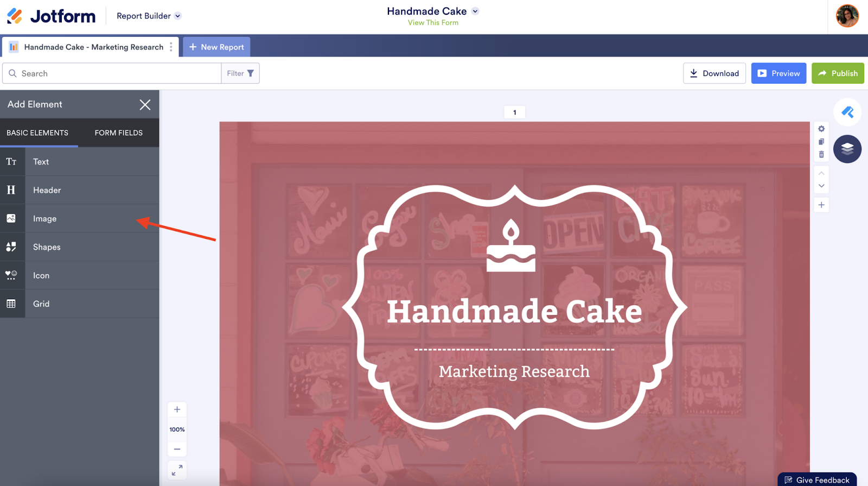Select the birthday cake icon on canvas
The image size is (868, 486).
click(510, 245)
